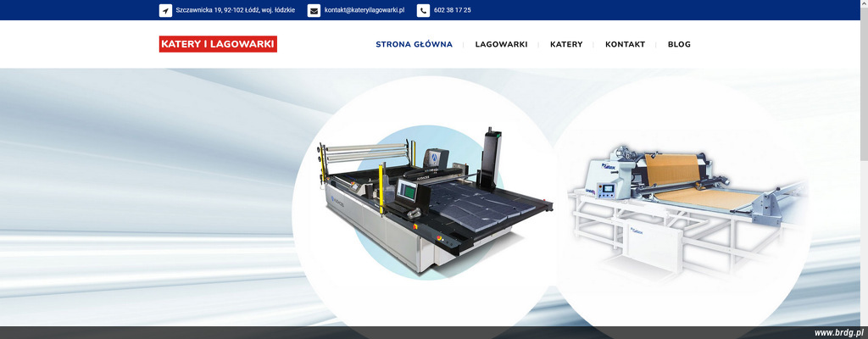Image resolution: width=868 pixels, height=339 pixels.
Task: Go to Strona Główna menu item
Action: point(414,44)
